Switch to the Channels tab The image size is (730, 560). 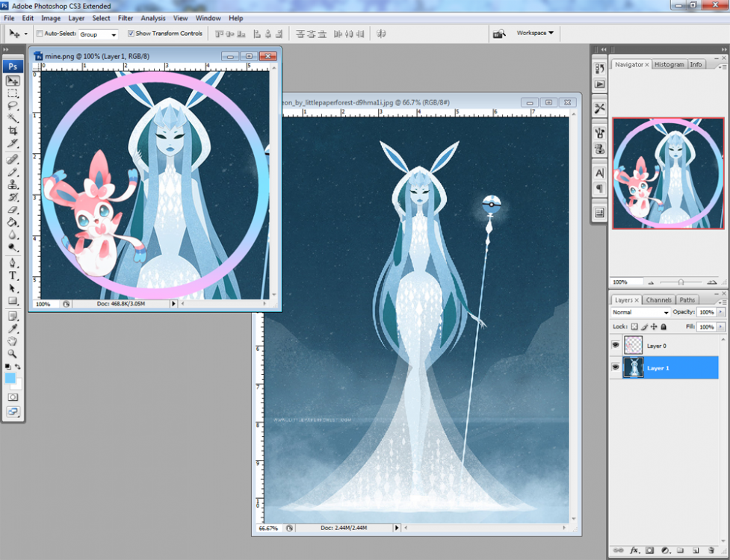658,300
